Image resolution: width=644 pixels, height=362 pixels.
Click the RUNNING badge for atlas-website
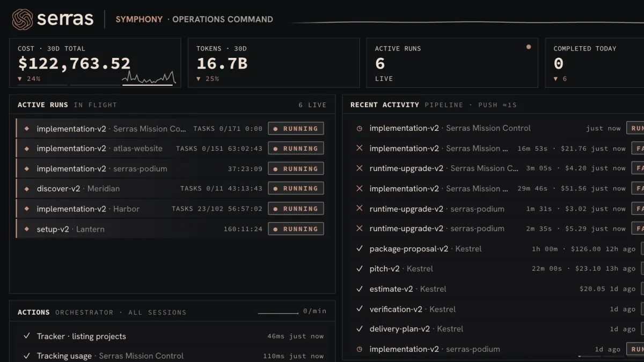[x=296, y=149]
